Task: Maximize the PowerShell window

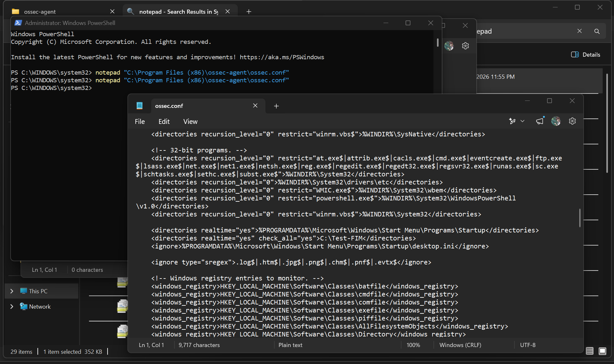Action: [x=408, y=23]
